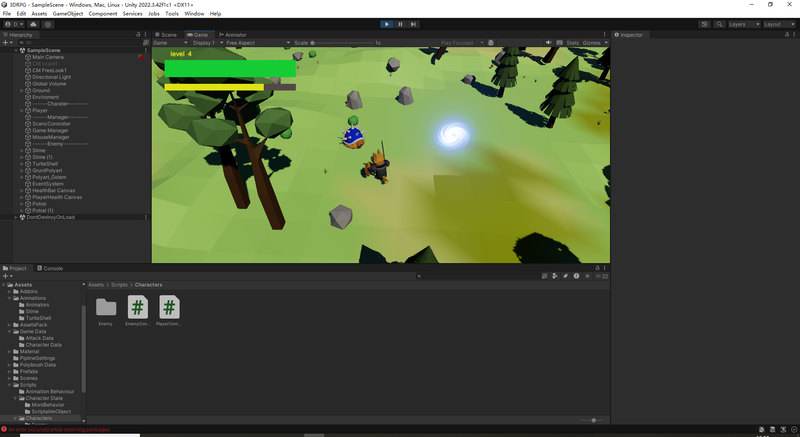Click the version control icon beside the cloud
Screen dimensions: 800x437
tap(48, 24)
